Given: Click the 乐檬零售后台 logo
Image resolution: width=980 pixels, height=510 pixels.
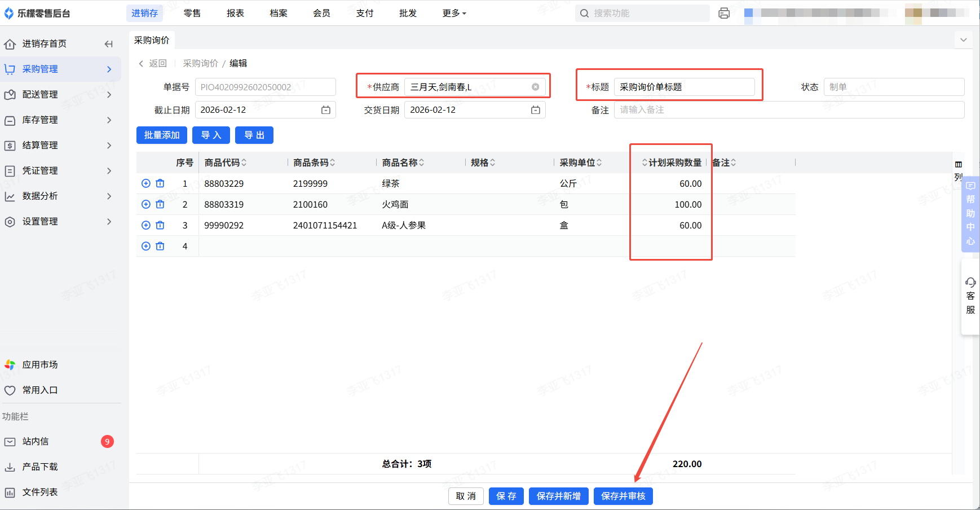Looking at the screenshot, I should point(37,13).
